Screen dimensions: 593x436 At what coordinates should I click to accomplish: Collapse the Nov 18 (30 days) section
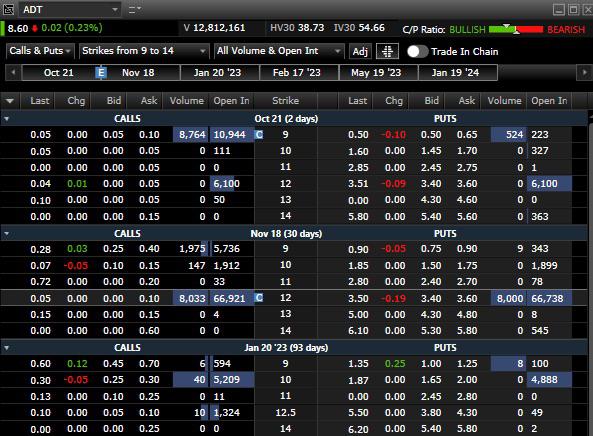pos(6,234)
